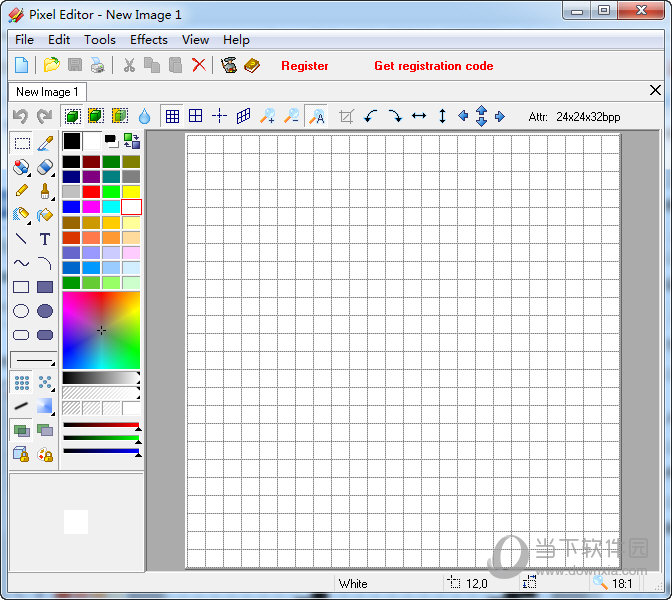Viewport: 672px width, 600px height.
Task: Click the red X delete icon
Action: click(x=199, y=66)
